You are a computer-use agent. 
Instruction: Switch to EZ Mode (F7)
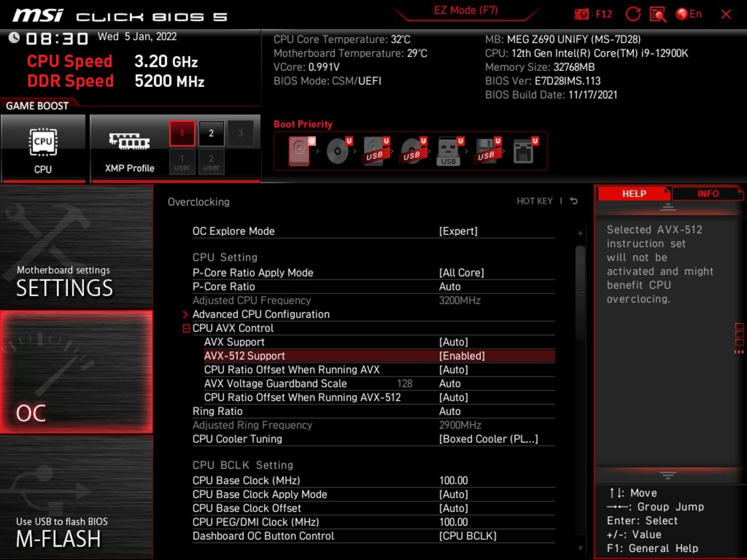[466, 10]
